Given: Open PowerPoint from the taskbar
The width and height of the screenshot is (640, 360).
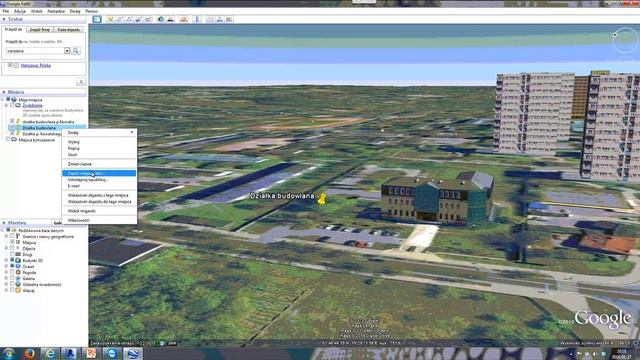Looking at the screenshot, I should pyautogui.click(x=91, y=353).
